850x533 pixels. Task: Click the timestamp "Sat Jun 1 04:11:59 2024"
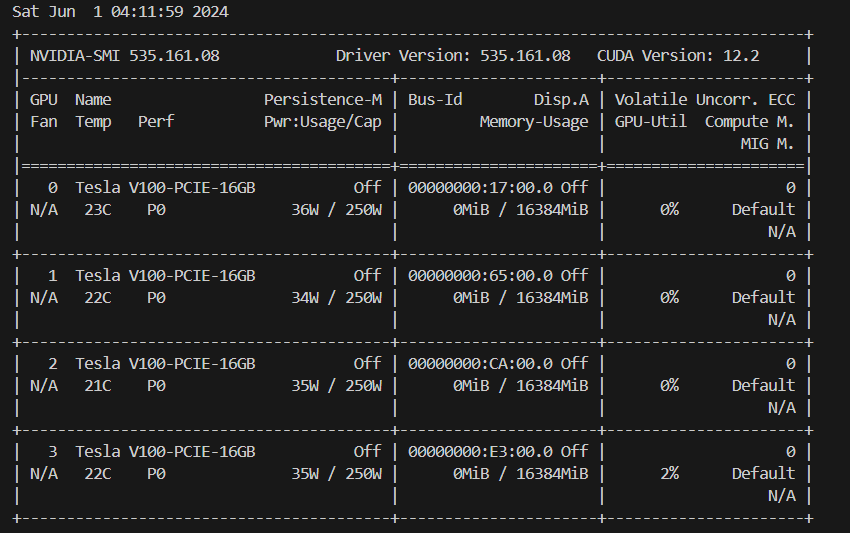120,12
